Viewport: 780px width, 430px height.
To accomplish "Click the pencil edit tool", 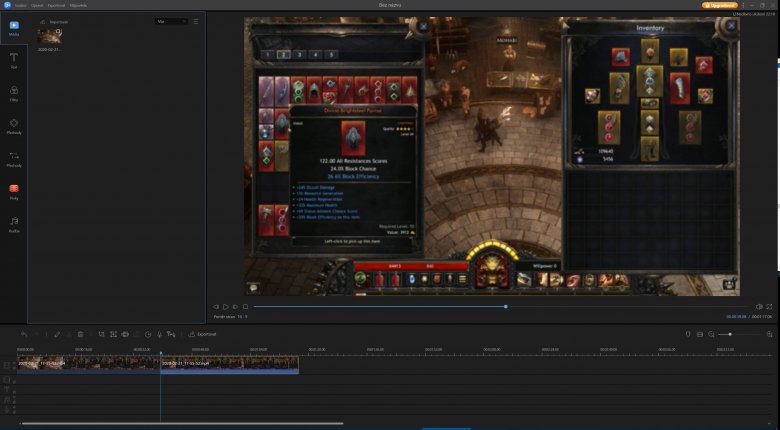I will pyautogui.click(x=57, y=334).
